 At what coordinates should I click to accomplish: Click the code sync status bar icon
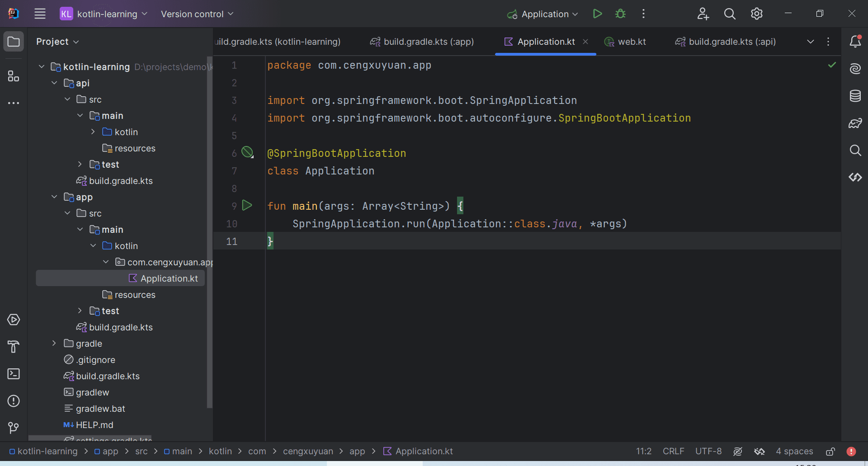759,451
